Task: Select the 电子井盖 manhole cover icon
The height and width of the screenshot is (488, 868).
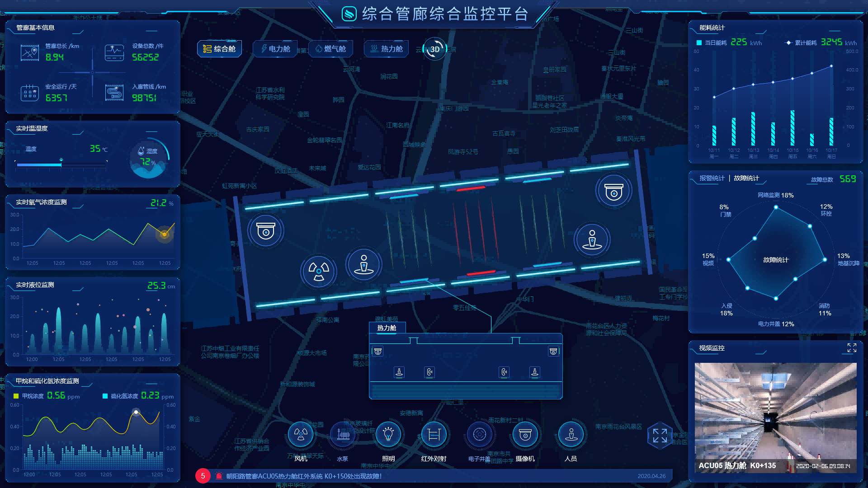Action: [480, 435]
